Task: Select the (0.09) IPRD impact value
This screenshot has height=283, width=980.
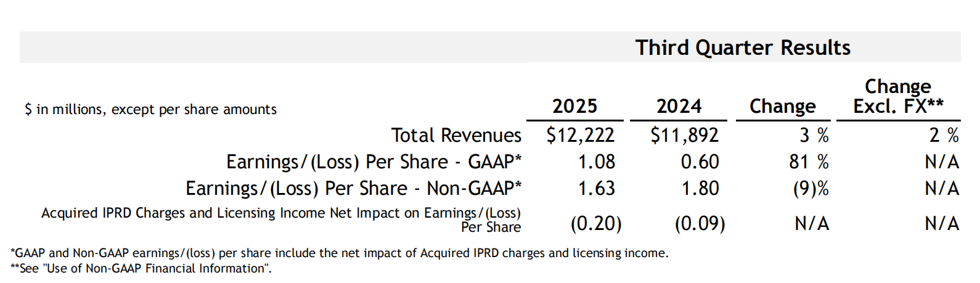Action: (700, 223)
